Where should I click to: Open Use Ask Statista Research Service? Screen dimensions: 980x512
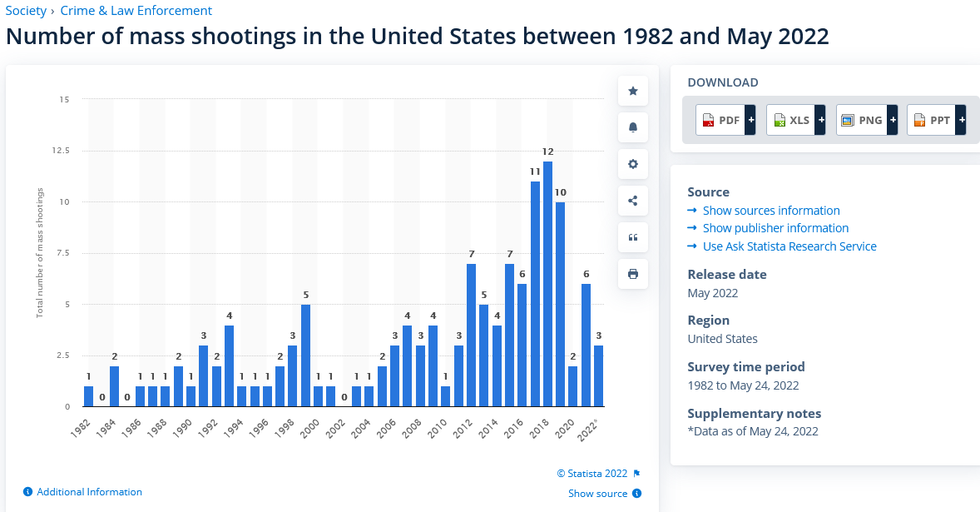point(789,246)
